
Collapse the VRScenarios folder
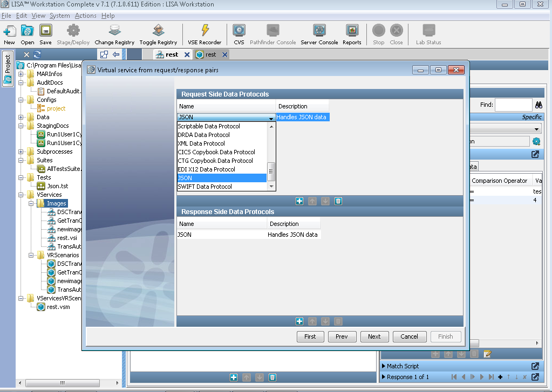[31, 255]
